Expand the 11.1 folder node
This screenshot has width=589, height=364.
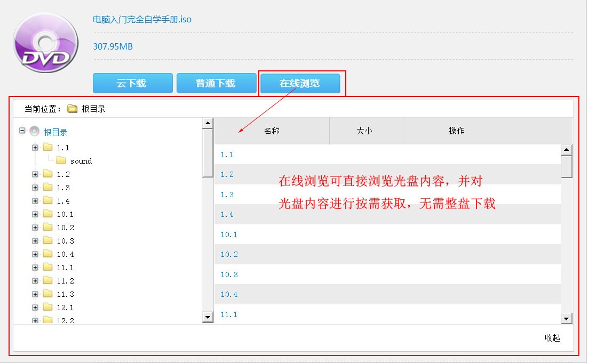(35, 268)
